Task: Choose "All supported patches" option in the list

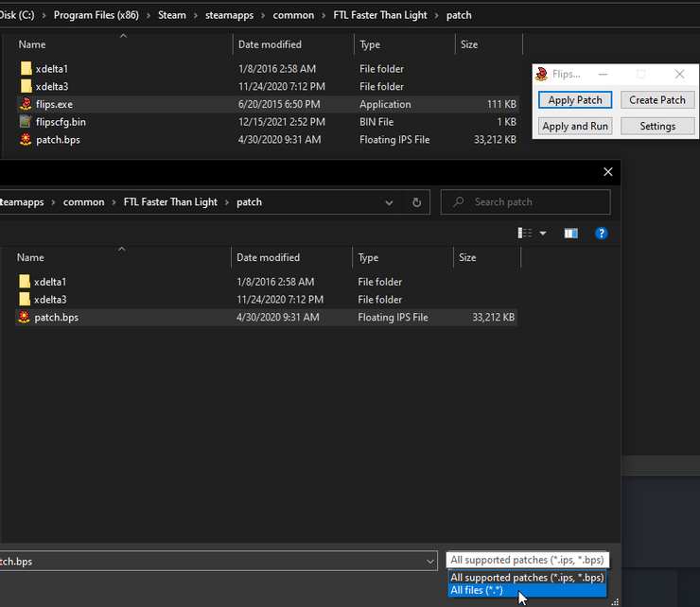Action: [526, 578]
